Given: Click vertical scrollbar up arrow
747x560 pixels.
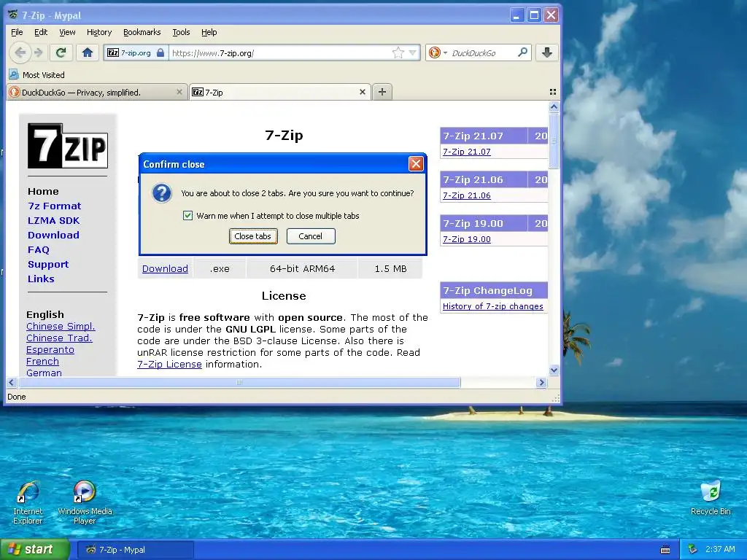Looking at the screenshot, I should click(554, 106).
